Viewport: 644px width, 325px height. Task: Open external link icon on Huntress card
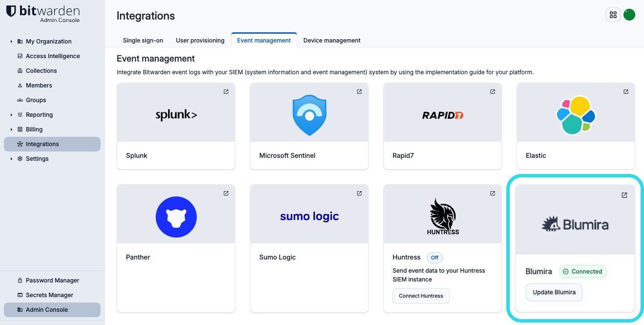[493, 194]
